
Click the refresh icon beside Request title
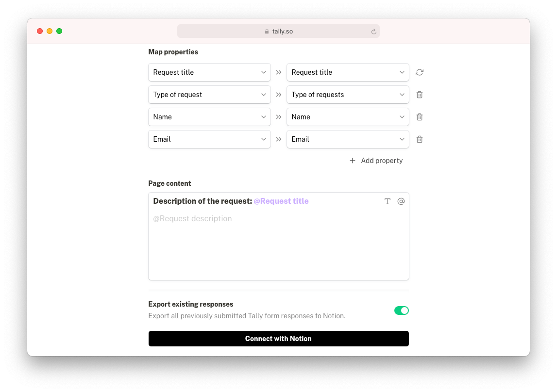[420, 72]
